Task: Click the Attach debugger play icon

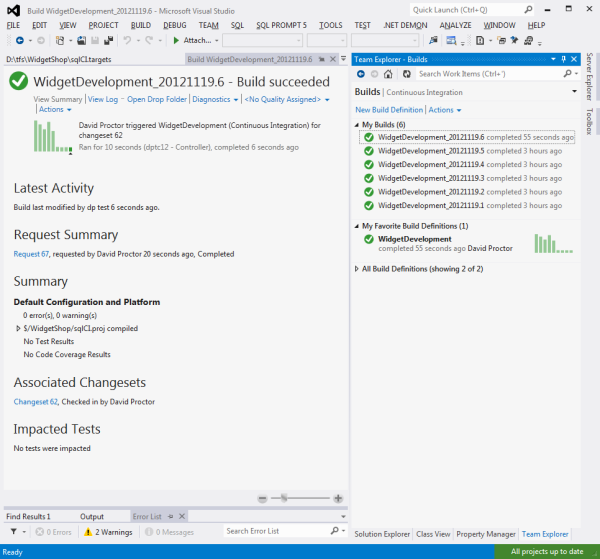Action: (176, 41)
